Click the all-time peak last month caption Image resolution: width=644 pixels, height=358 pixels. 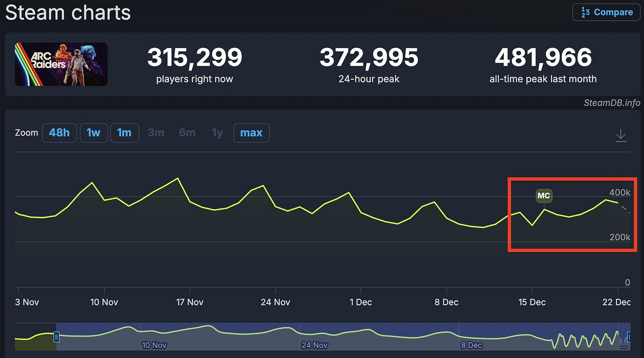click(x=543, y=79)
